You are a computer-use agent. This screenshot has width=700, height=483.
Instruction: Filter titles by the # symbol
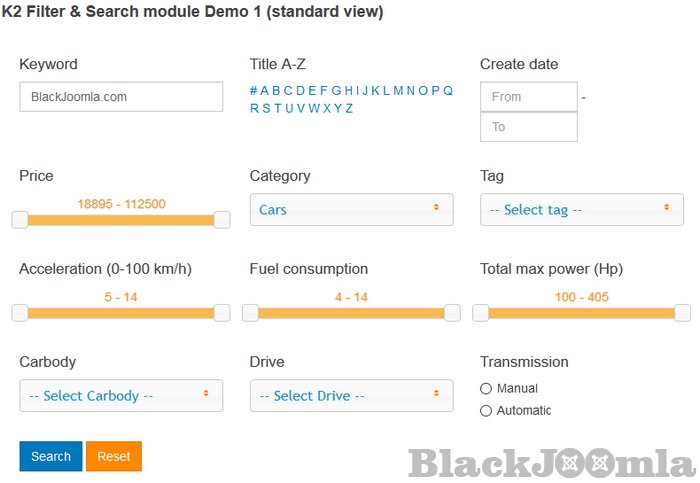(254, 91)
